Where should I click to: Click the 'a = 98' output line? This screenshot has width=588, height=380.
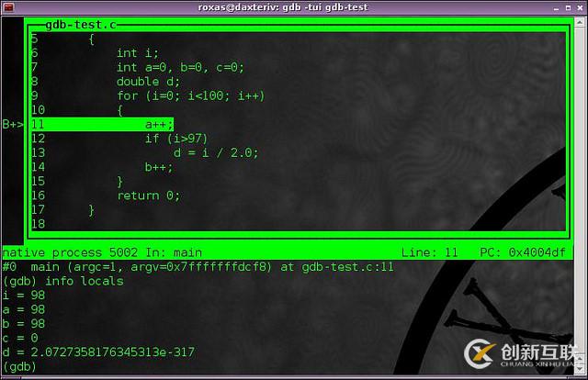pyautogui.click(x=24, y=309)
